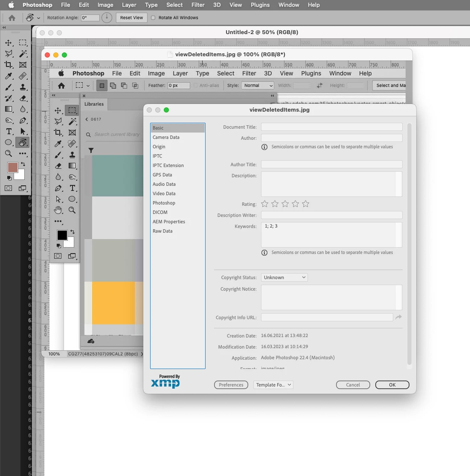Click the Rotation Angle field showing 0°
The height and width of the screenshot is (476, 470).
[x=90, y=17]
